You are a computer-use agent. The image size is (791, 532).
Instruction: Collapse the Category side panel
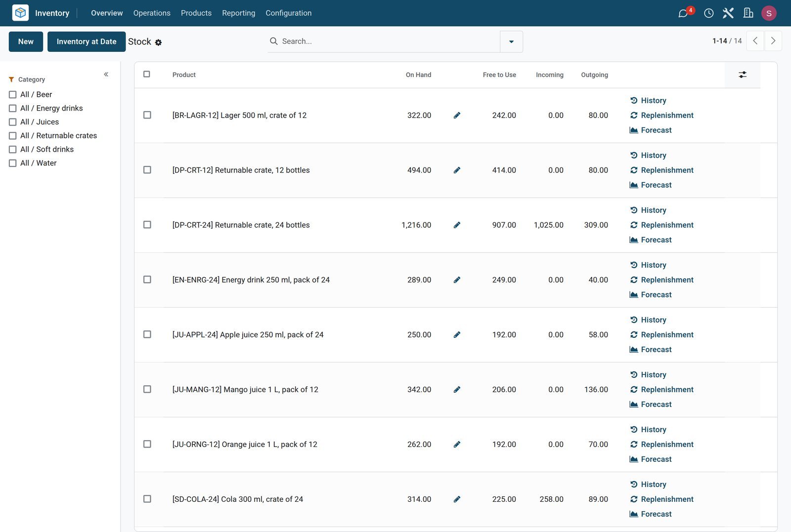tap(106, 75)
